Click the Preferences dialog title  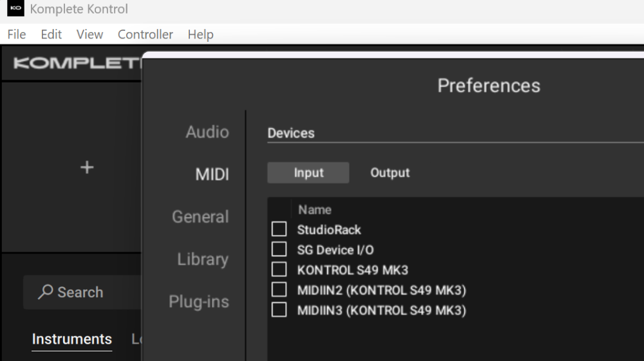tap(489, 86)
